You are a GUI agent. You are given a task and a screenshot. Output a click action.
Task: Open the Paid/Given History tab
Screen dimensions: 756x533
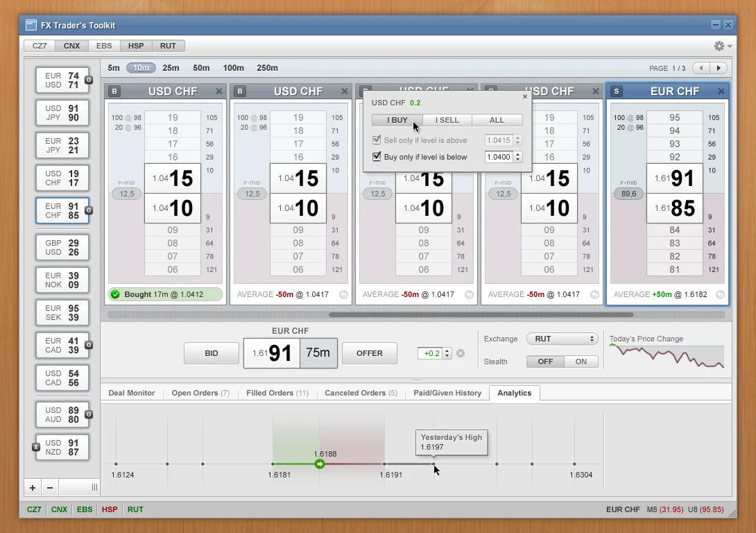coord(447,393)
